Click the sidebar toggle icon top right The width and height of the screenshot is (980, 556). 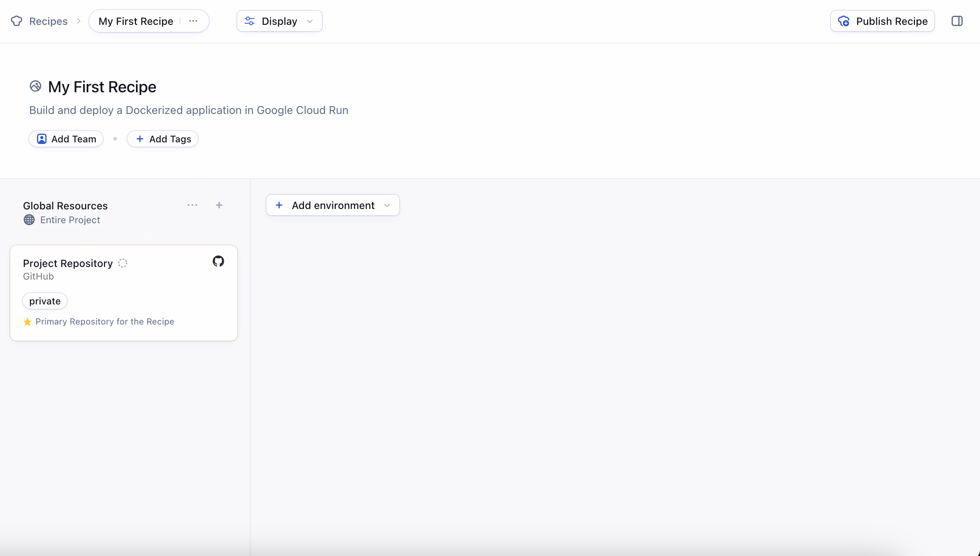957,21
